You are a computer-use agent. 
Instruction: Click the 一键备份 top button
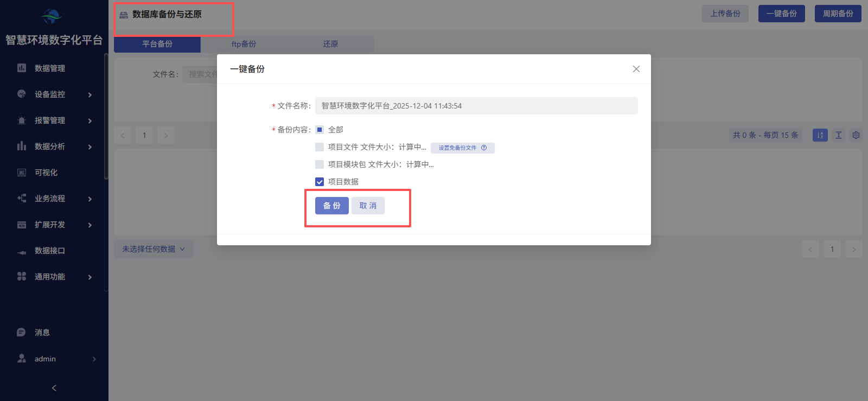point(782,14)
